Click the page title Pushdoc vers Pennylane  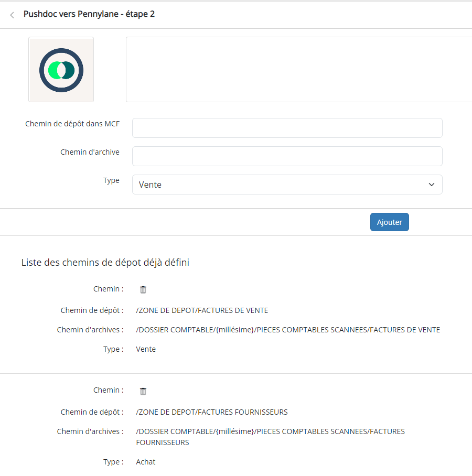point(89,14)
